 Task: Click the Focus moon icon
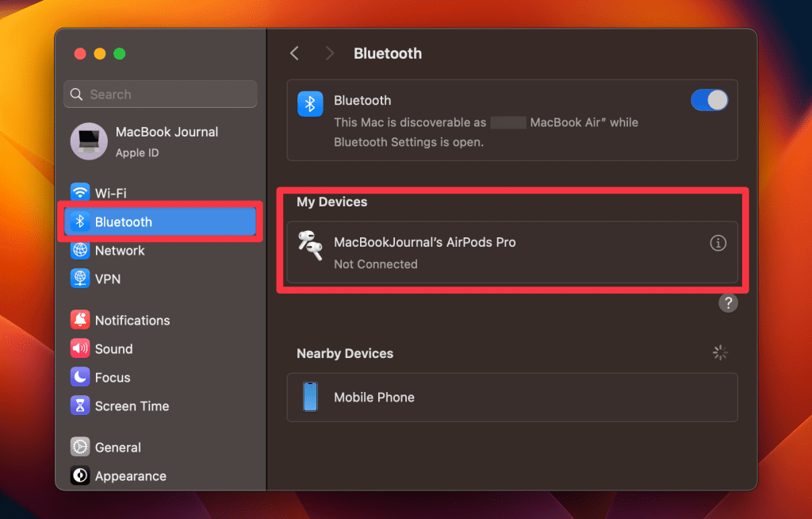tap(80, 378)
